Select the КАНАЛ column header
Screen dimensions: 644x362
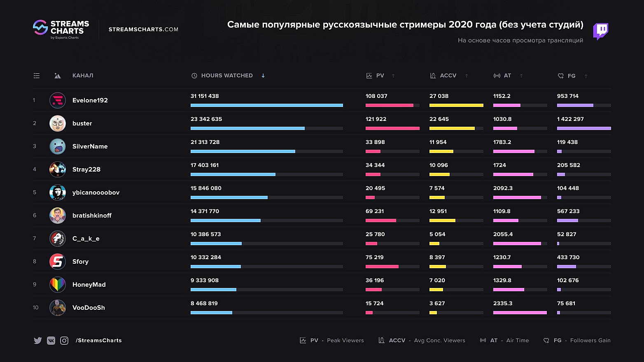[83, 76]
